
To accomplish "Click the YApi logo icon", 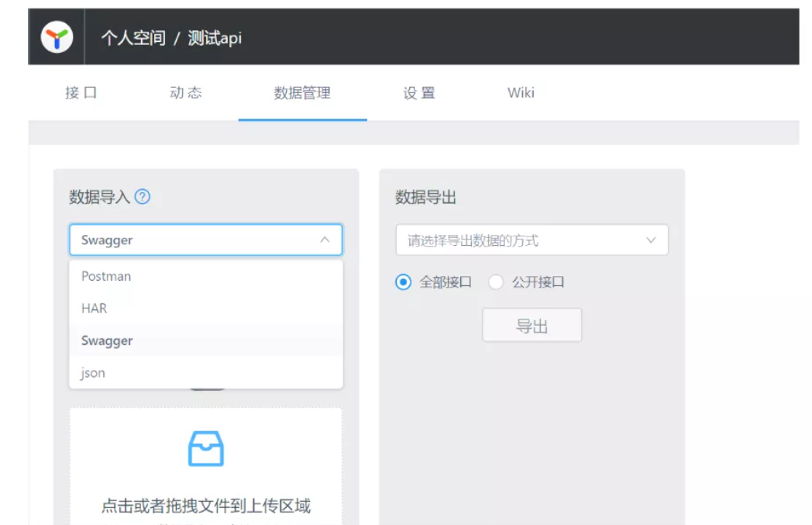I will tap(57, 37).
